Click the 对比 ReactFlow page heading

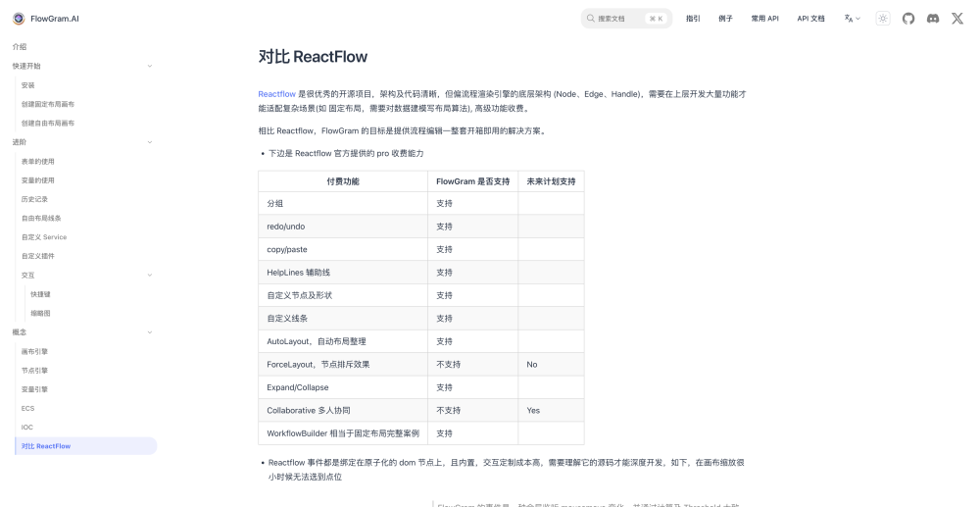pos(314,56)
